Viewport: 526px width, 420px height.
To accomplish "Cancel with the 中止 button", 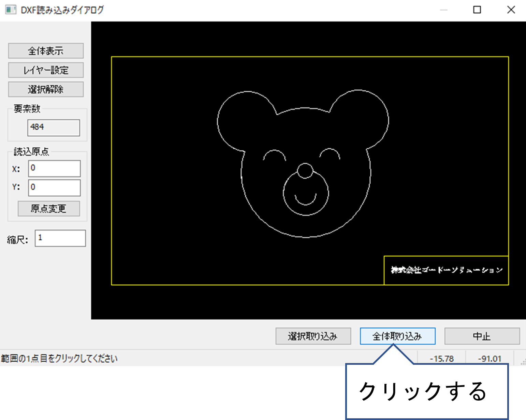I will (x=482, y=336).
